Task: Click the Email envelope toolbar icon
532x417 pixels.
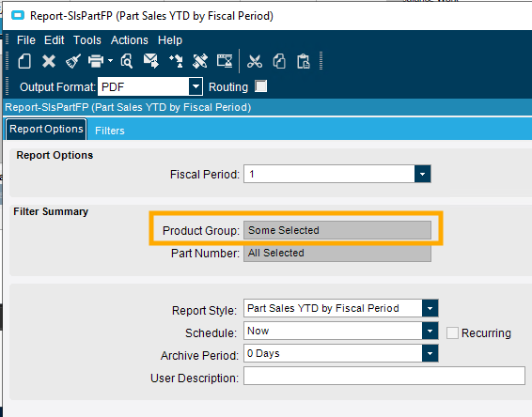Action: (151, 61)
